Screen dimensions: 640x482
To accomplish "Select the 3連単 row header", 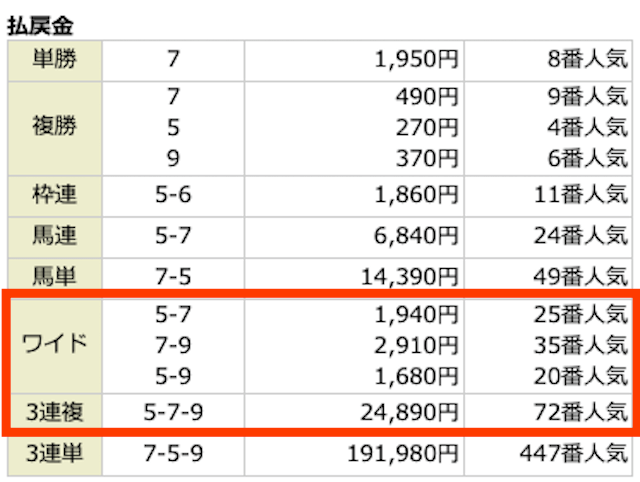I will (55, 455).
